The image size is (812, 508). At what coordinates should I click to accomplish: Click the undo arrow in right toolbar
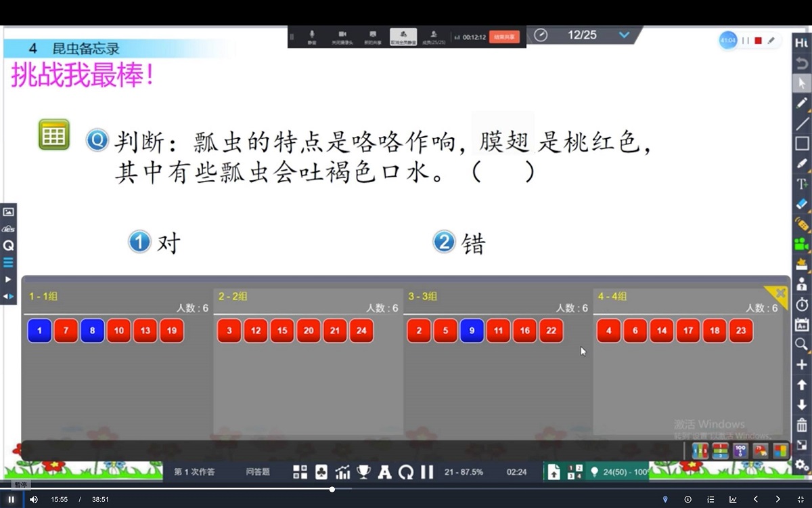[x=802, y=63]
